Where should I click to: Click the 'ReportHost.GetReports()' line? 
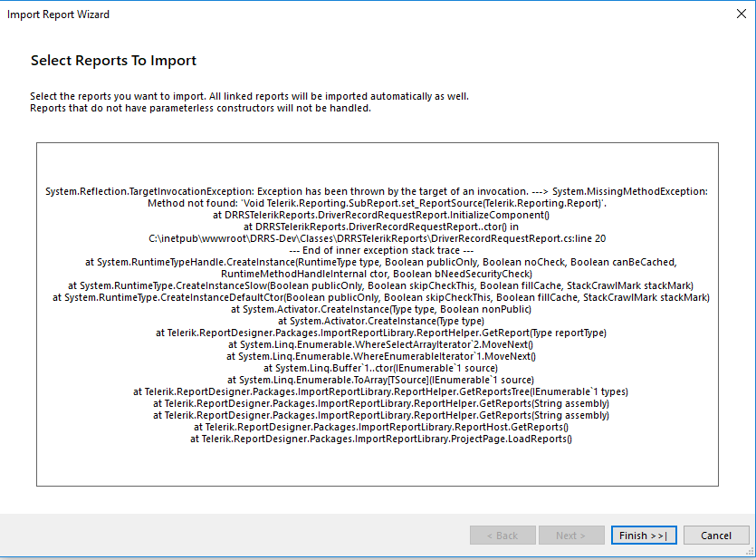click(x=381, y=427)
